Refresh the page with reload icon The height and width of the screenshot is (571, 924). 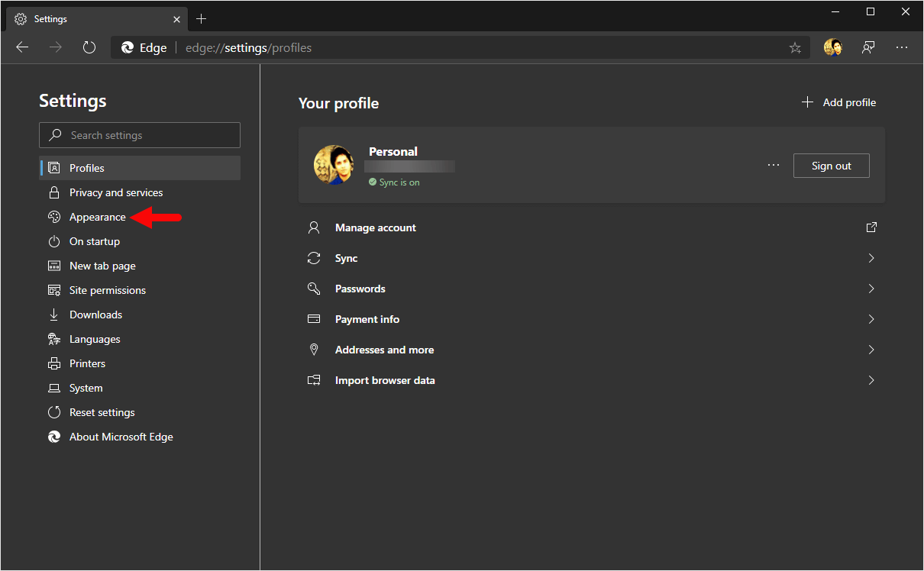click(x=89, y=47)
